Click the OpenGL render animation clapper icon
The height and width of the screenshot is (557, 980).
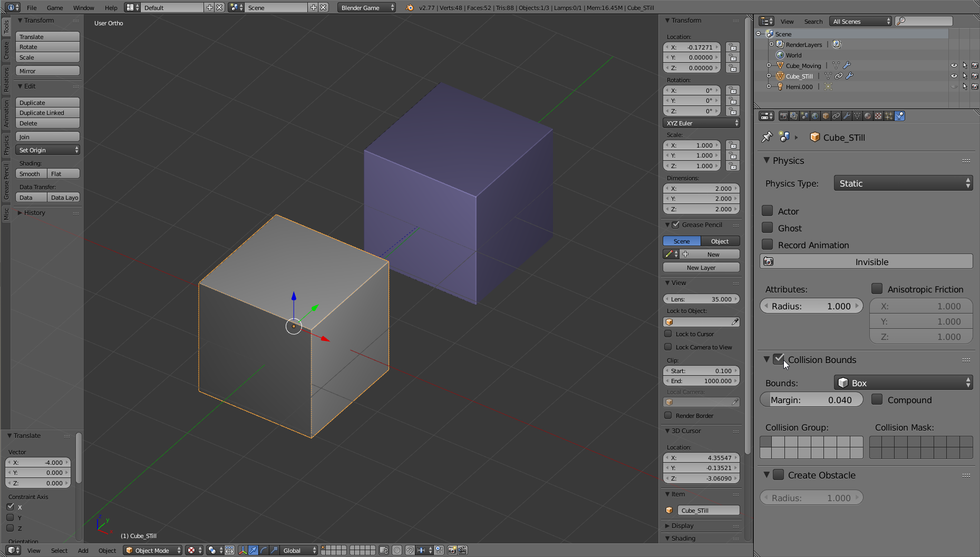tap(463, 550)
